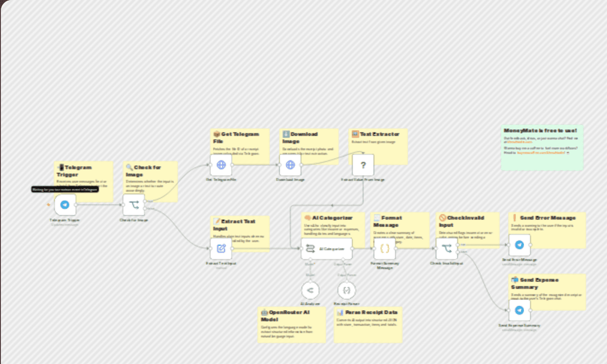607x364 pixels.
Task: Click the Extract Value From Image node label
Action: [x=363, y=180]
